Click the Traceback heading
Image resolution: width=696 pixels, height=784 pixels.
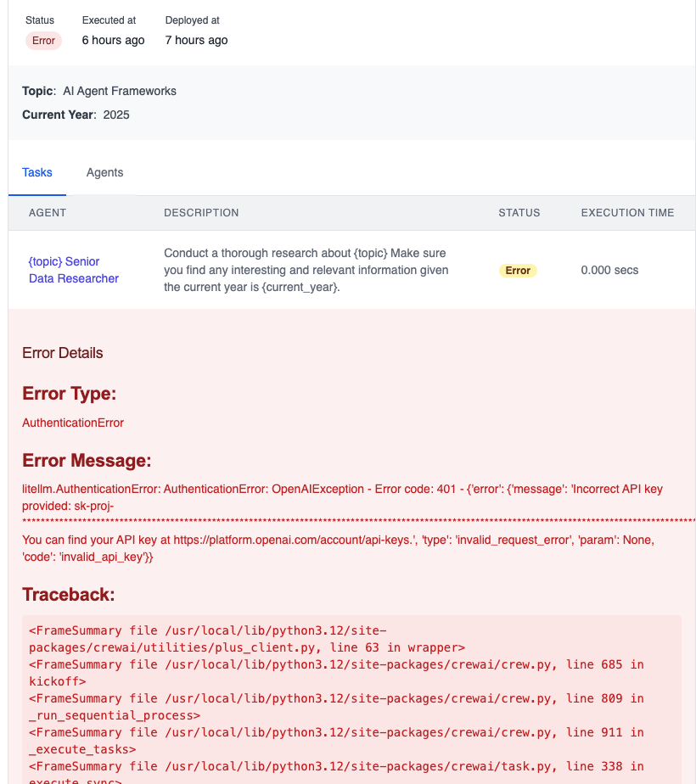click(68, 594)
